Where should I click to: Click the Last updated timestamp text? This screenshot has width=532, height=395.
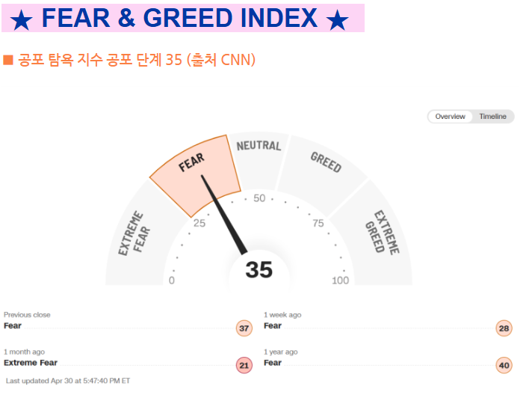(68, 381)
